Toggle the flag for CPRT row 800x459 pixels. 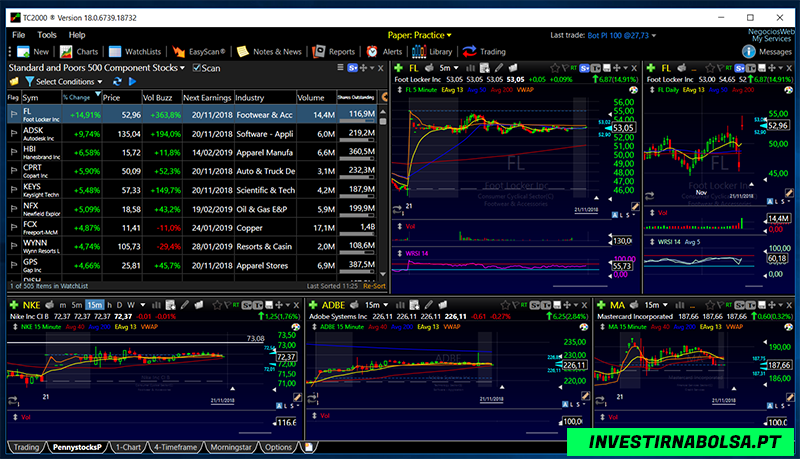pos(14,171)
